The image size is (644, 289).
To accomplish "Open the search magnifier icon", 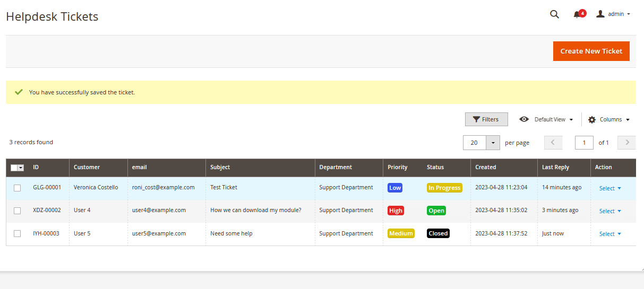I will tap(554, 14).
